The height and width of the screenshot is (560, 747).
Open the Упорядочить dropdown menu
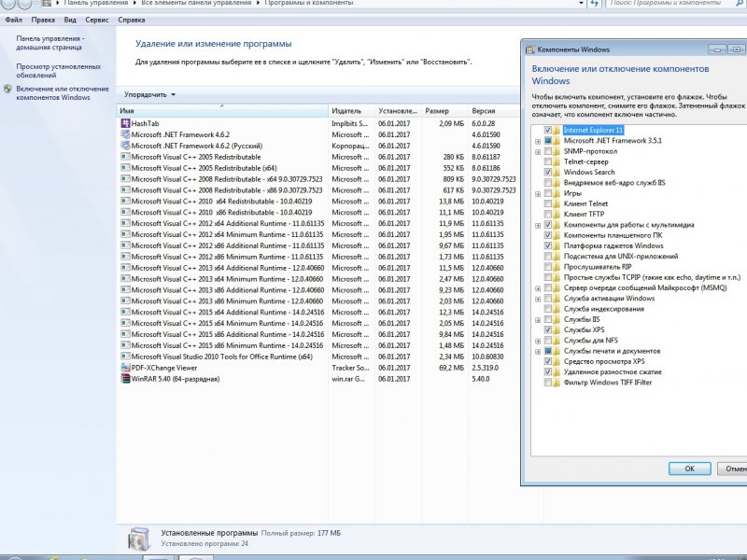click(x=149, y=95)
